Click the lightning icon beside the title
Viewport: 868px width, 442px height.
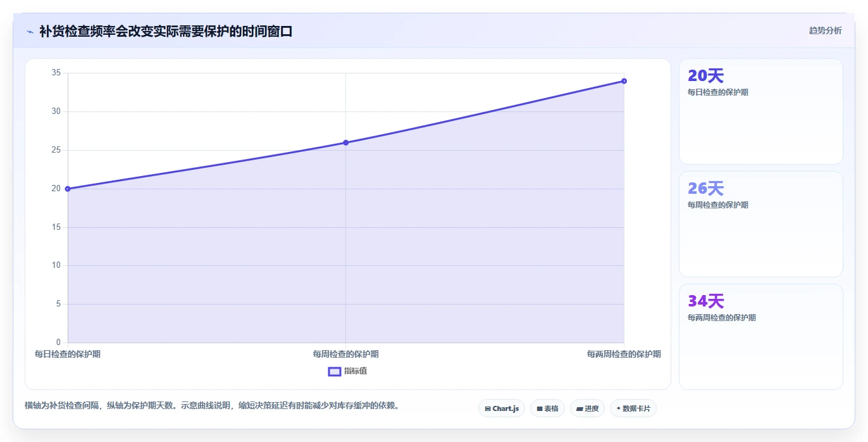(x=30, y=32)
